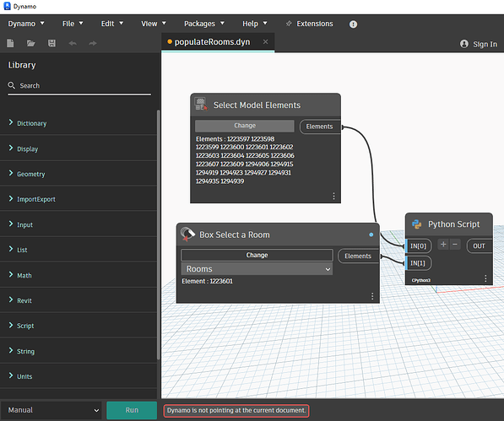Open the notifications alert icon
Image resolution: width=504 pixels, height=421 pixels.
click(x=353, y=24)
